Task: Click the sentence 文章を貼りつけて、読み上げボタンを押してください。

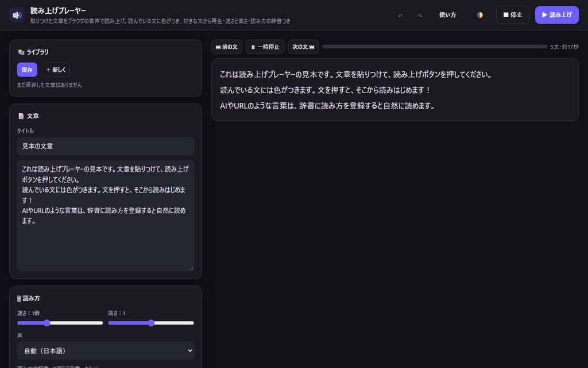Action: pos(413,74)
